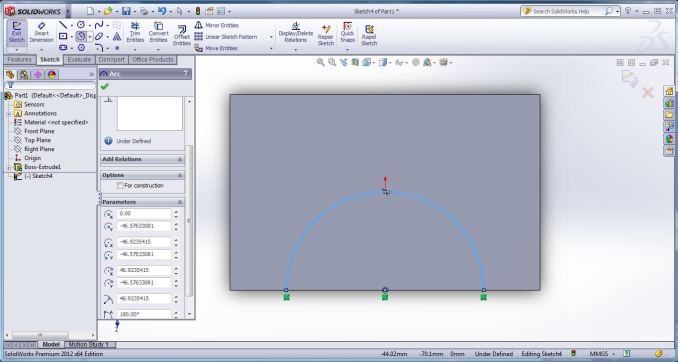This screenshot has height=362, width=678.
Task: Select the Point sketch tool
Action: 117,48
